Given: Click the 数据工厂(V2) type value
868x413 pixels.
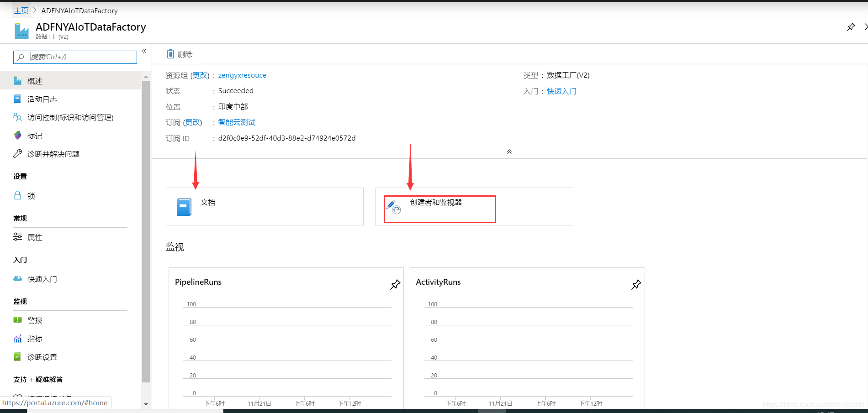Looking at the screenshot, I should (x=568, y=75).
